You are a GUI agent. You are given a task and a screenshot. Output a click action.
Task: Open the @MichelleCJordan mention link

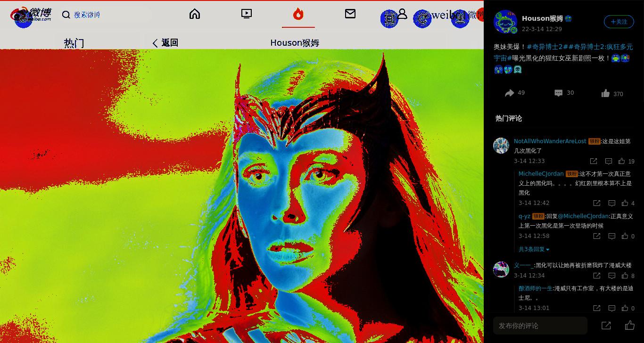click(x=584, y=216)
